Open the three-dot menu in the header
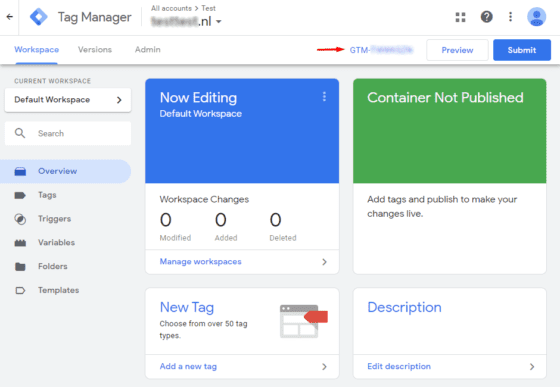560x387 pixels. pyautogui.click(x=510, y=17)
